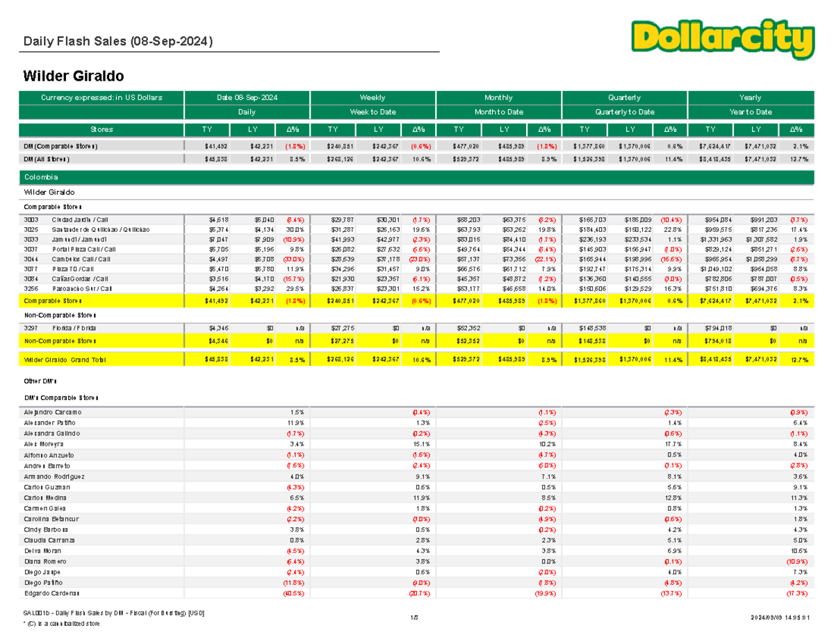Select the 'Carmen Galea' row name

coord(46,508)
